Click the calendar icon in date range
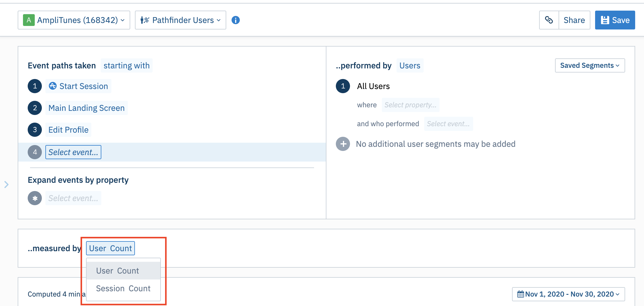The image size is (644, 306). (520, 294)
